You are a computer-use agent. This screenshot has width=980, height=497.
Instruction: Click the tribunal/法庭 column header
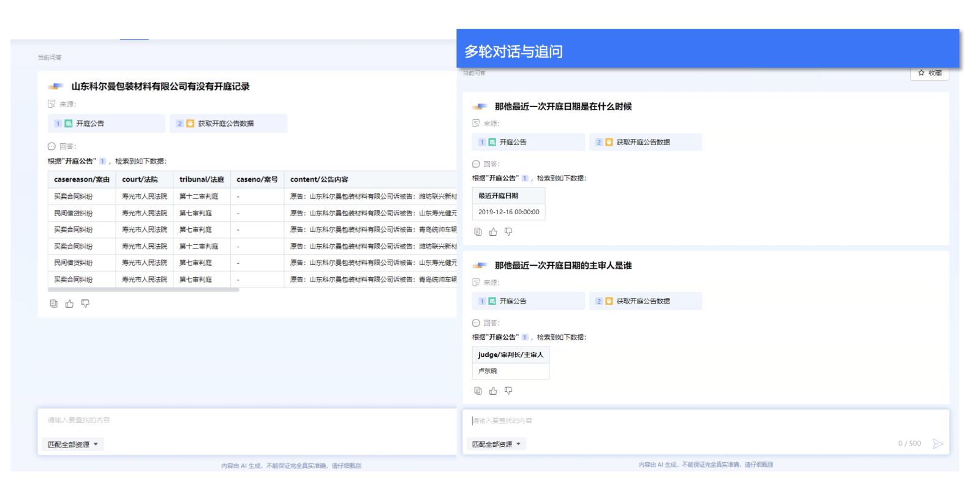coord(202,179)
